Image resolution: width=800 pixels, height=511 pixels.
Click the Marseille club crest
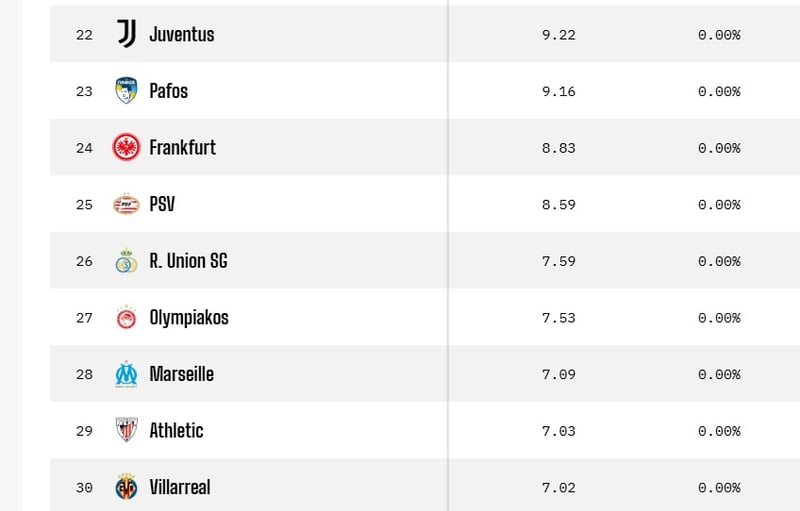coord(126,374)
